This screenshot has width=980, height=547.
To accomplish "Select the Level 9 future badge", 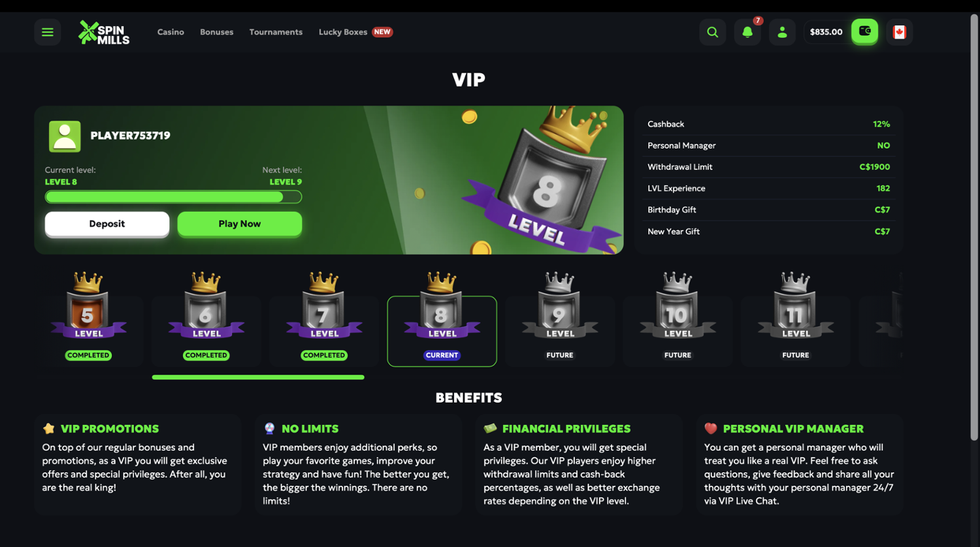I will (560, 331).
